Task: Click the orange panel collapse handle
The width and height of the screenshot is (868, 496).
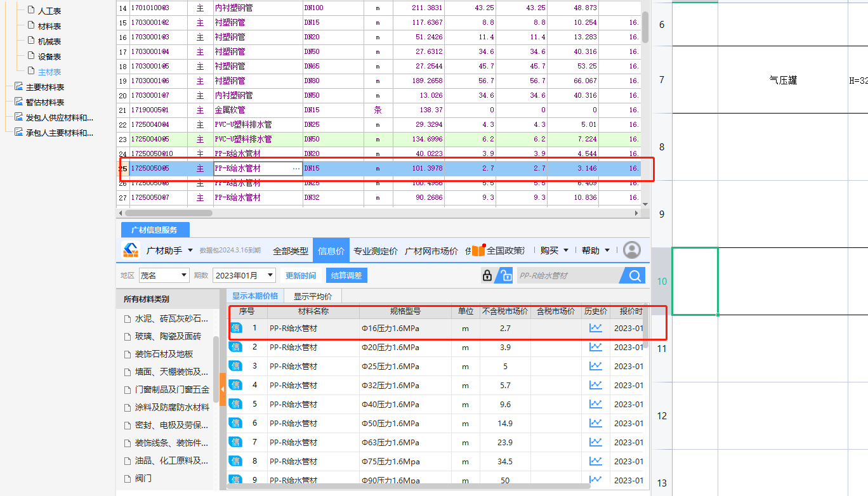Action: (223, 388)
